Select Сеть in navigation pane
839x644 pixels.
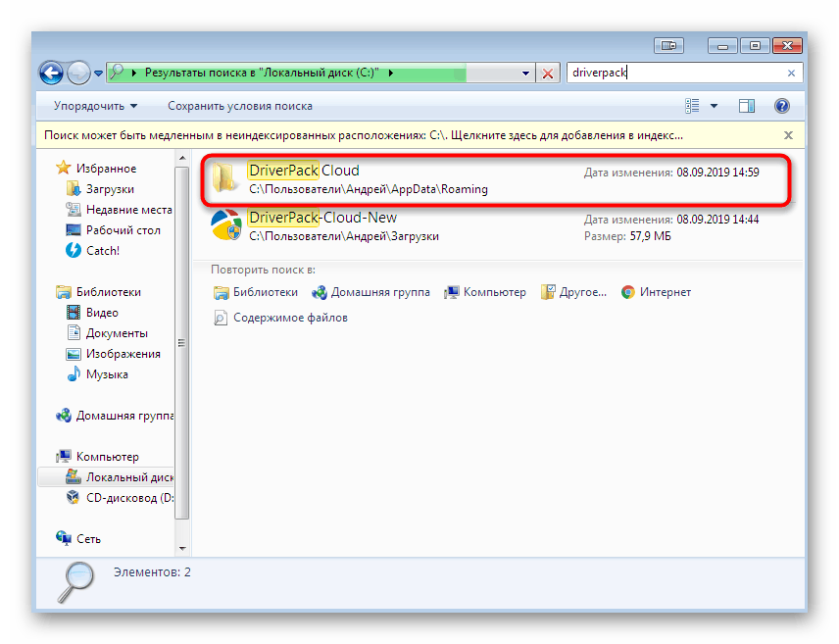click(88, 539)
